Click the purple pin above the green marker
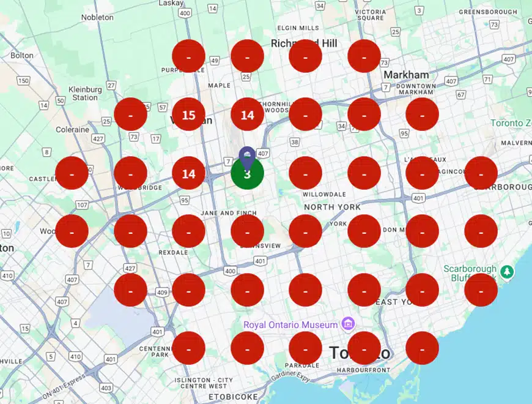Image resolution: width=532 pixels, height=404 pixels. (246, 153)
